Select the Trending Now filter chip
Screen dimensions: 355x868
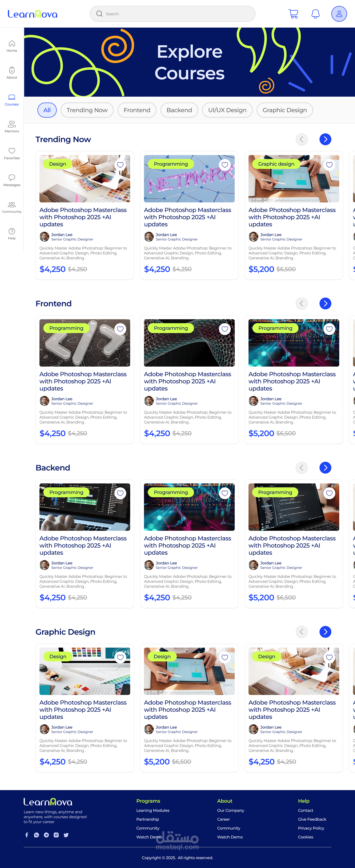point(87,110)
